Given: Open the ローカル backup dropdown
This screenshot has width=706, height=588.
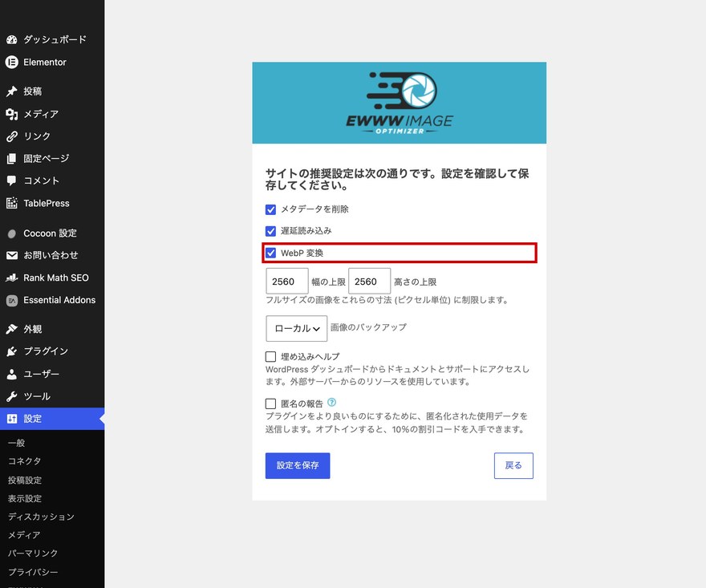Looking at the screenshot, I should click(297, 329).
